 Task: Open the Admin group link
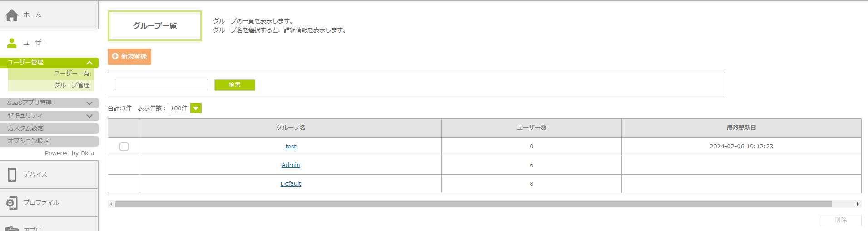(291, 165)
